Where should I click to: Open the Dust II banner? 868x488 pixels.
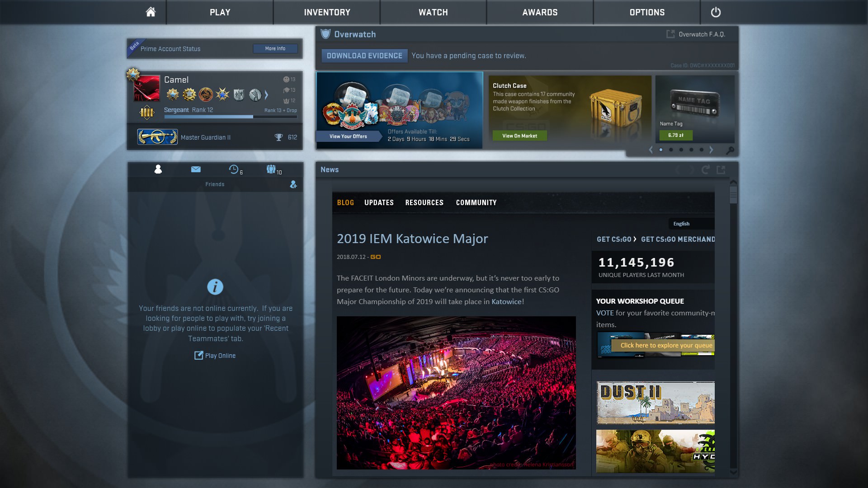(656, 403)
